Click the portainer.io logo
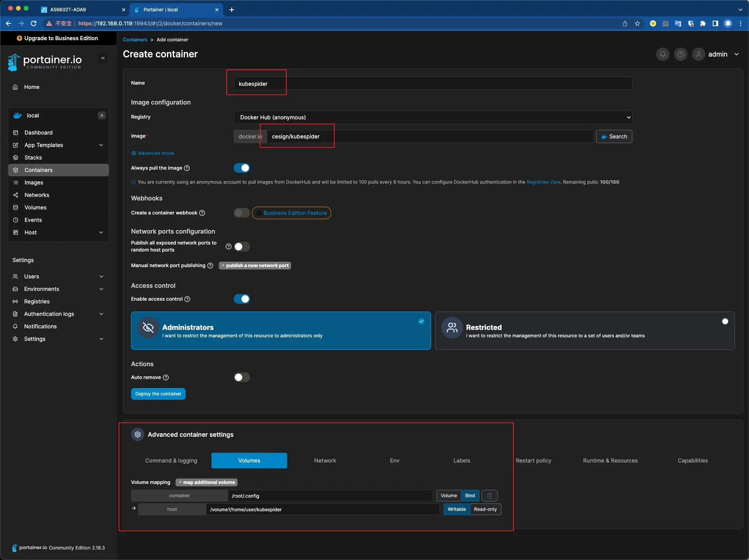Screen dimensions: 749x560 point(44,62)
